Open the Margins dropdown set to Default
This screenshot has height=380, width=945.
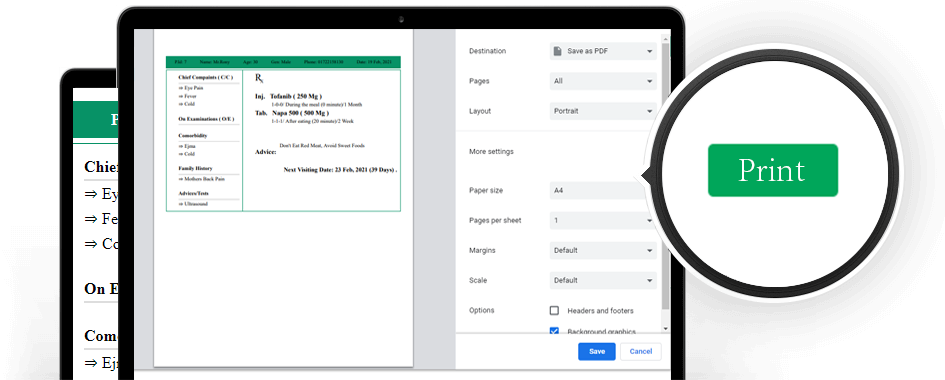click(x=603, y=250)
